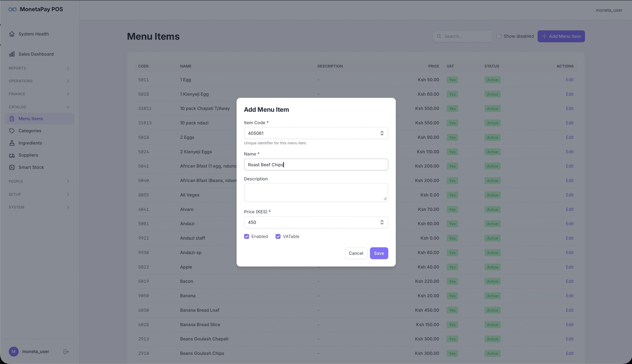The image size is (632, 364).
Task: Click the STATUS column header
Action: [x=492, y=66]
